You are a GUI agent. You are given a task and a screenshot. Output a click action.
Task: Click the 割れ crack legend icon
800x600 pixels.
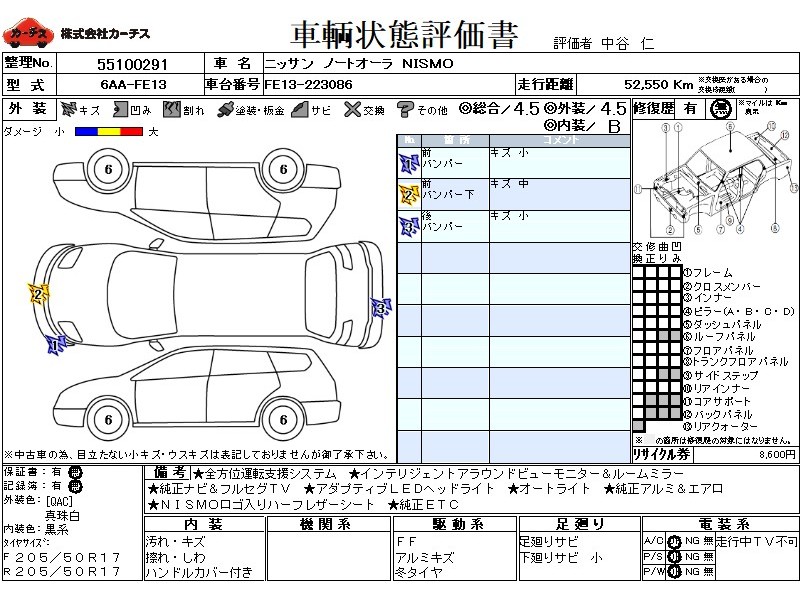(171, 109)
